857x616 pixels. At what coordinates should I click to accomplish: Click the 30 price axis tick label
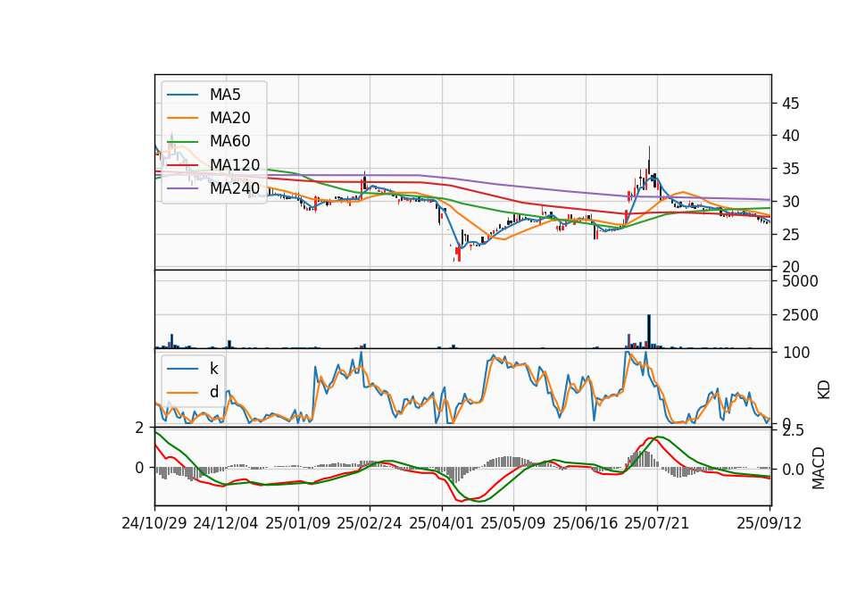tap(790, 202)
